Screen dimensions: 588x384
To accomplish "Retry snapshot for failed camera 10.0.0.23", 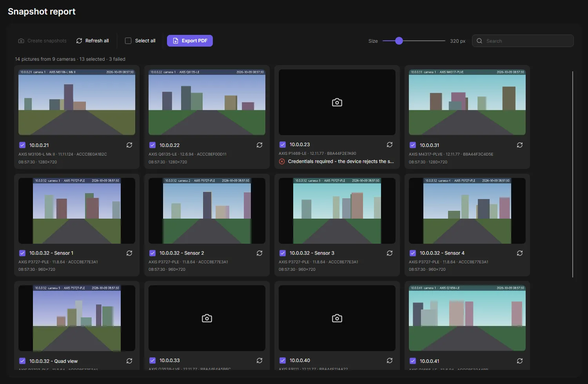I will click(x=390, y=145).
